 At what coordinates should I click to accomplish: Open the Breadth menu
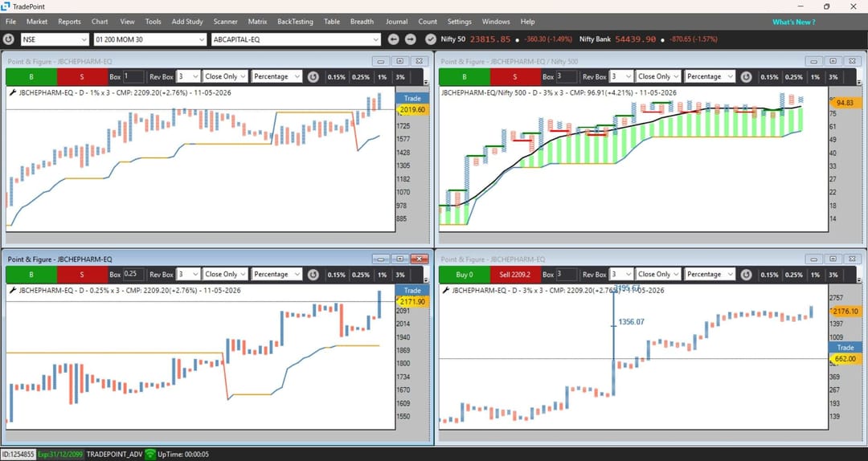(x=362, y=22)
